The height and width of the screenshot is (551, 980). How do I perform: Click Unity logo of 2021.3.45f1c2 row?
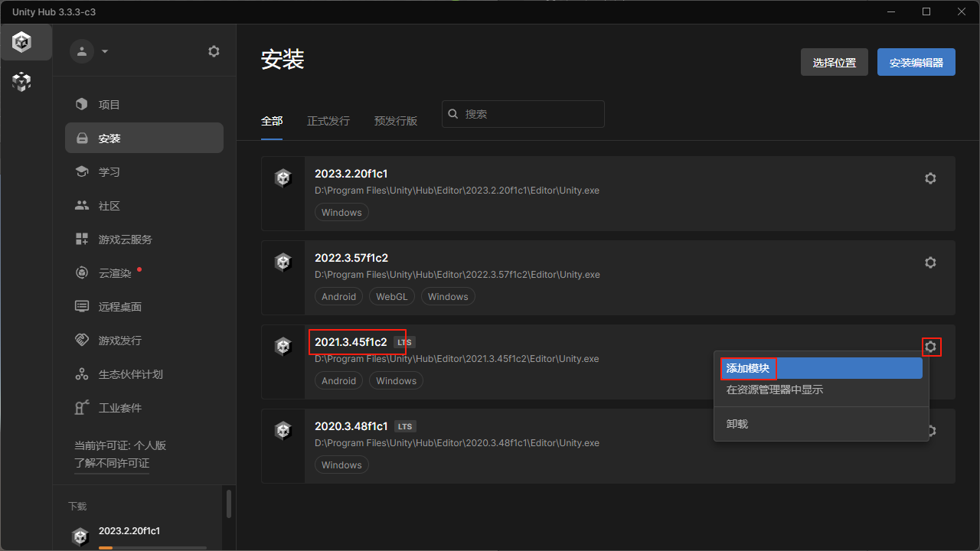point(283,347)
